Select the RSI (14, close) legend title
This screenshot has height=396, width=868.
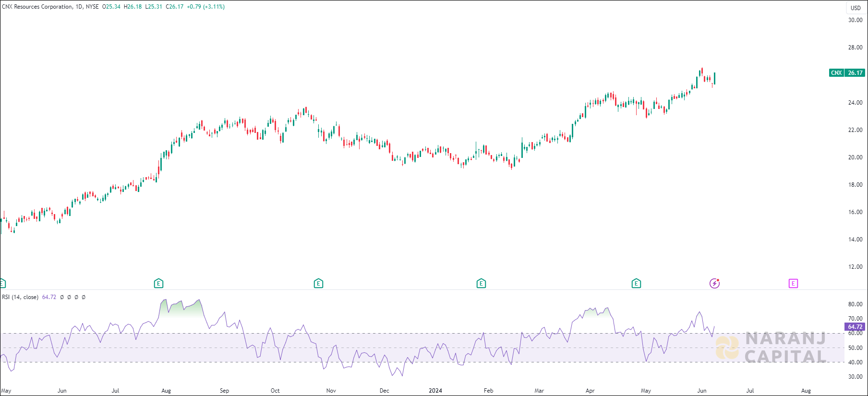click(x=20, y=297)
